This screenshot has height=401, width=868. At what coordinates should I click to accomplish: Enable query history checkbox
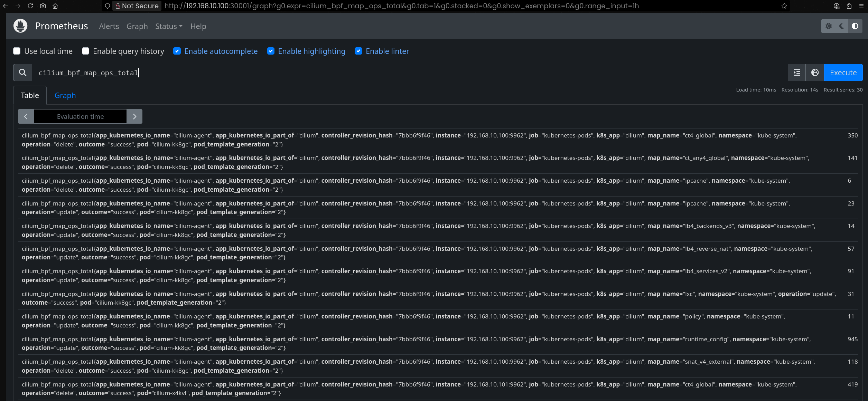pos(86,51)
